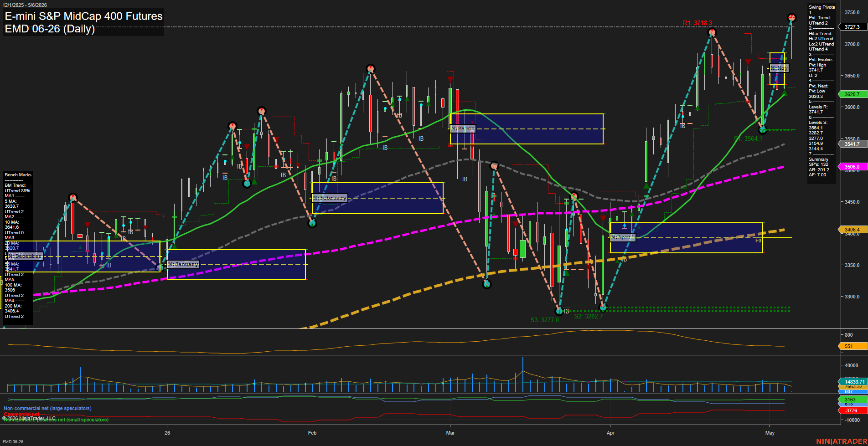Click the 3300.0 price axis label

(852, 297)
